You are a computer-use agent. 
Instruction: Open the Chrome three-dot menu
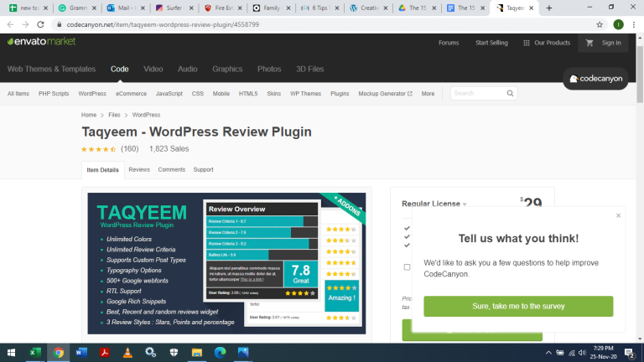tap(634, 24)
